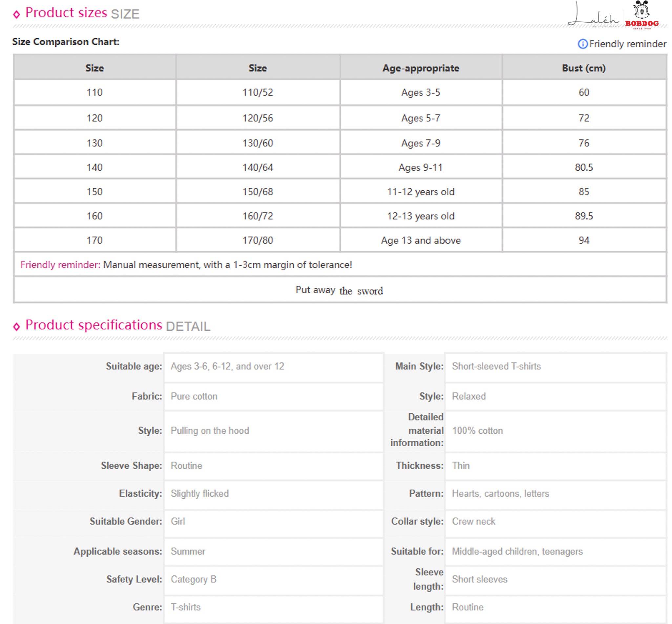Select the 'Pure cotton' fabric value
The image size is (672, 624).
coord(194,396)
